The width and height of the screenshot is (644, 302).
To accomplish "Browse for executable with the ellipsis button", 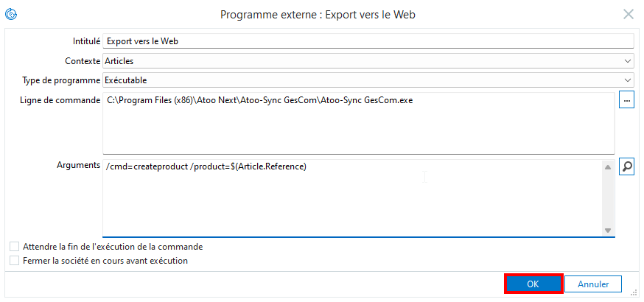I will pos(626,100).
